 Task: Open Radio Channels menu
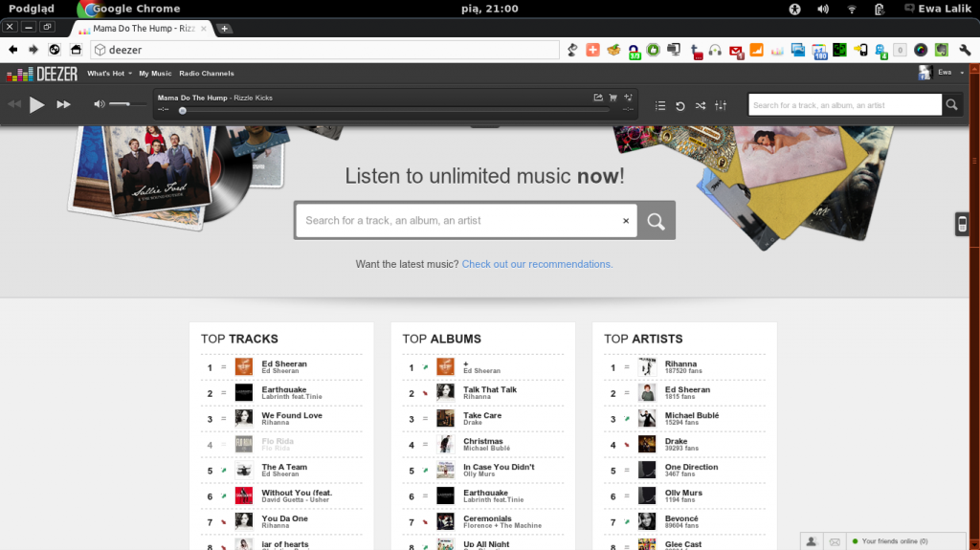pos(207,73)
